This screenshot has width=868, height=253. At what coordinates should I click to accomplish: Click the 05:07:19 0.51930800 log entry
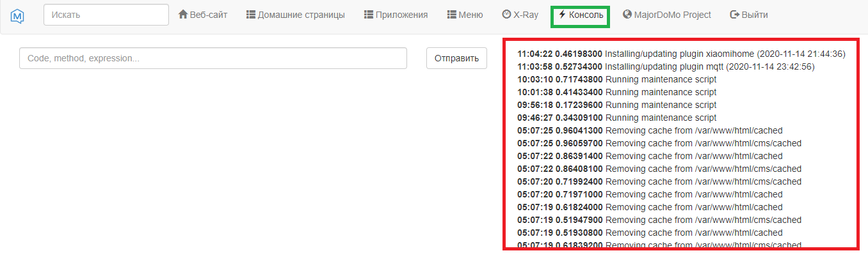650,233
